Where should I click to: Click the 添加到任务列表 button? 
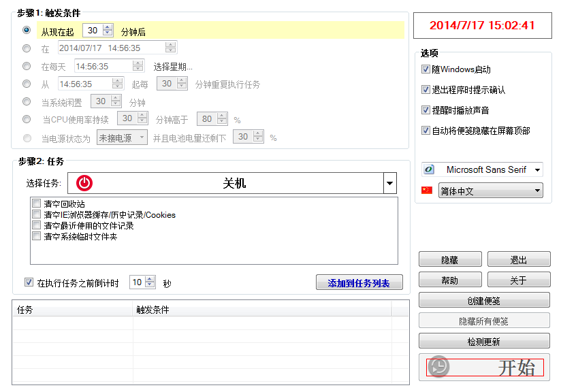(x=359, y=282)
